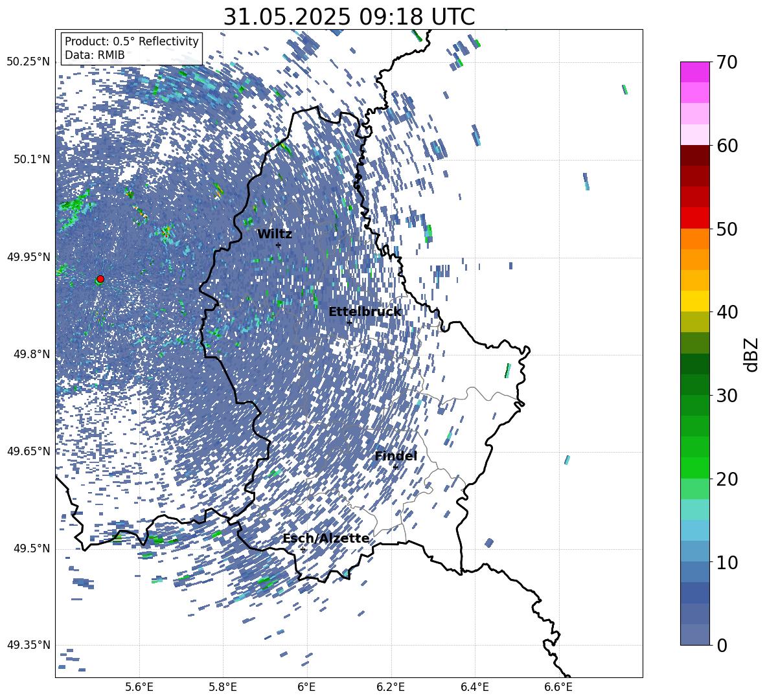
Task: Click the 49.35°N latitude label
Action: (x=29, y=645)
